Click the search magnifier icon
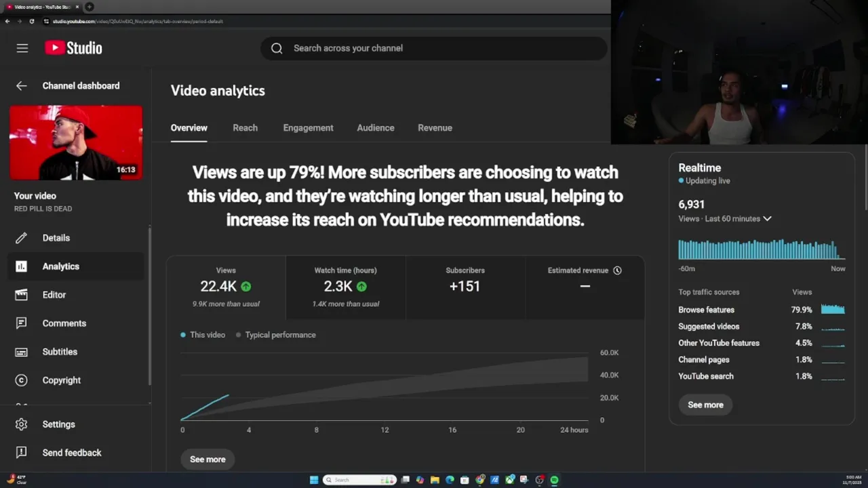Screen dimensions: 868x488 277,48
